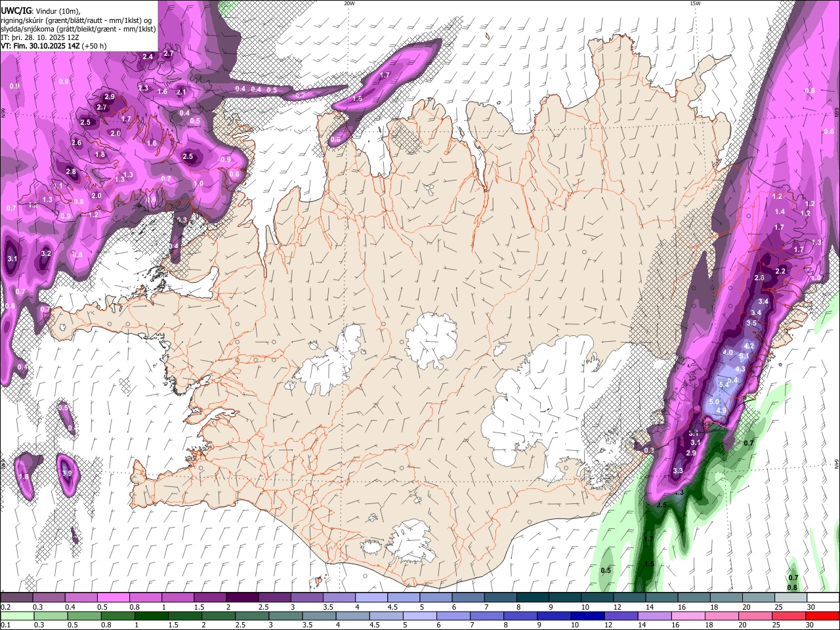Click the '2.6' precipitation value on the map
Screen dimensions: 840x630
click(76, 142)
